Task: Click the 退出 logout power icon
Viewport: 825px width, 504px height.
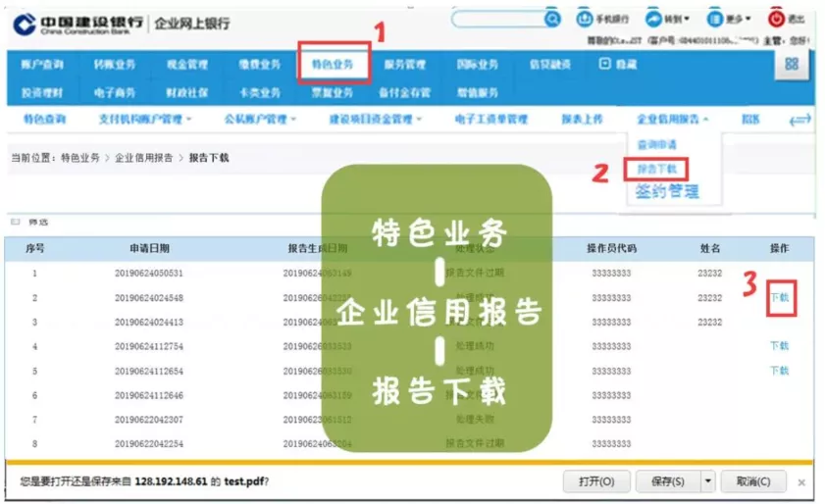Action: [776, 19]
